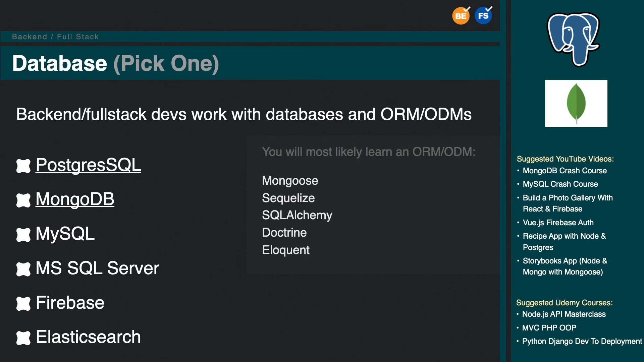This screenshot has width=644, height=362.
Task: Open the PostgresSQL underlined link
Action: click(x=88, y=165)
